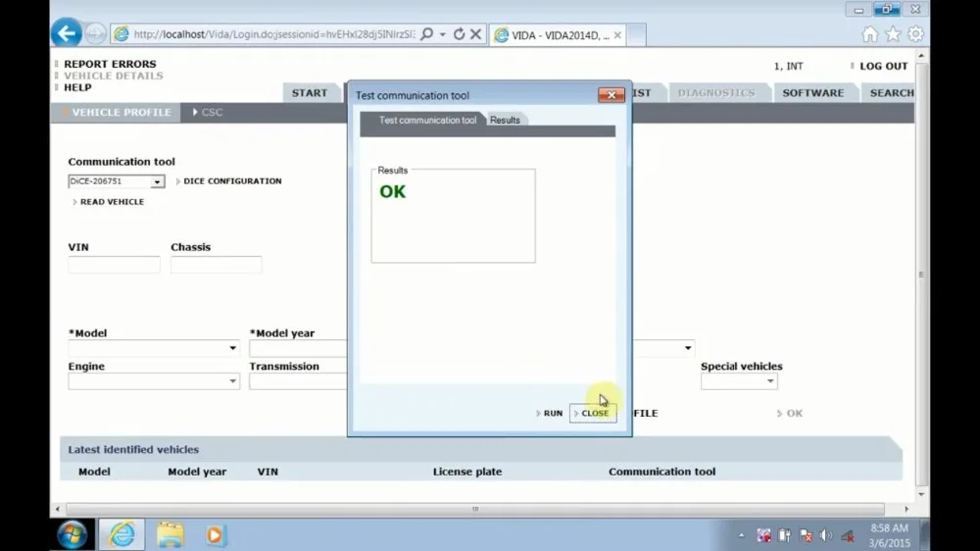Click CLOSE in the test dialog
The image size is (980, 551).
(x=593, y=413)
